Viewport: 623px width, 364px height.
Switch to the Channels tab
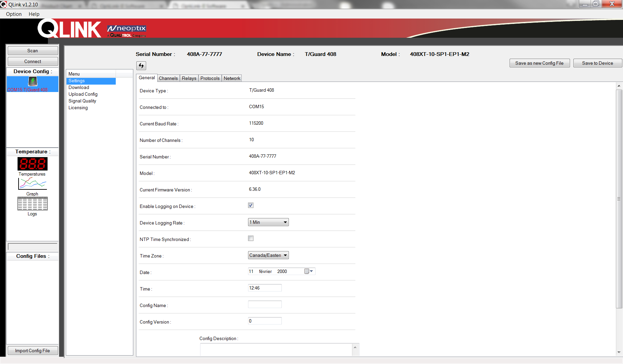168,78
